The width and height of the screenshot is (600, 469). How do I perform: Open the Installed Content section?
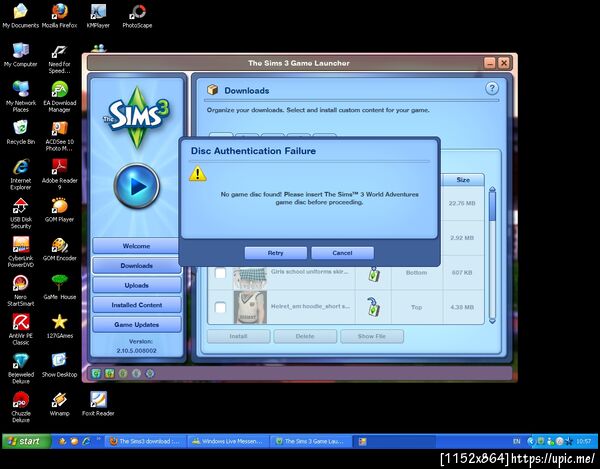tap(137, 305)
